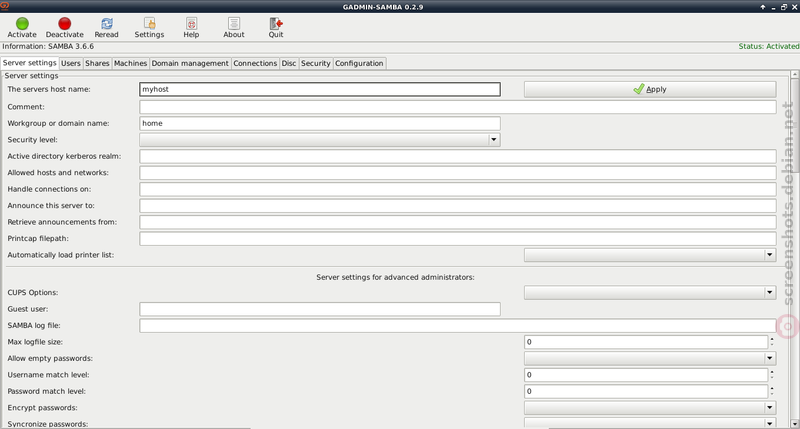Click 'Information: SAMBA 3.6.6' text
The image size is (800, 429).
click(x=48, y=46)
